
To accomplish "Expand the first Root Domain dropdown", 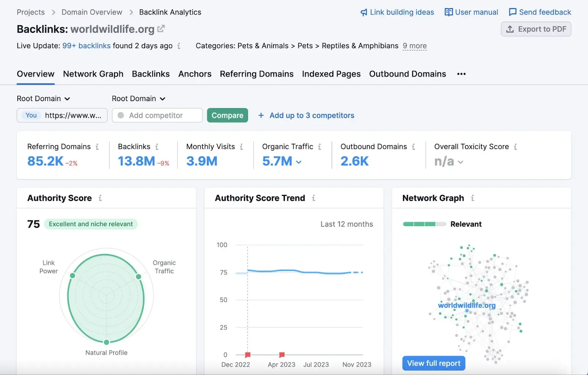I will 43,99.
